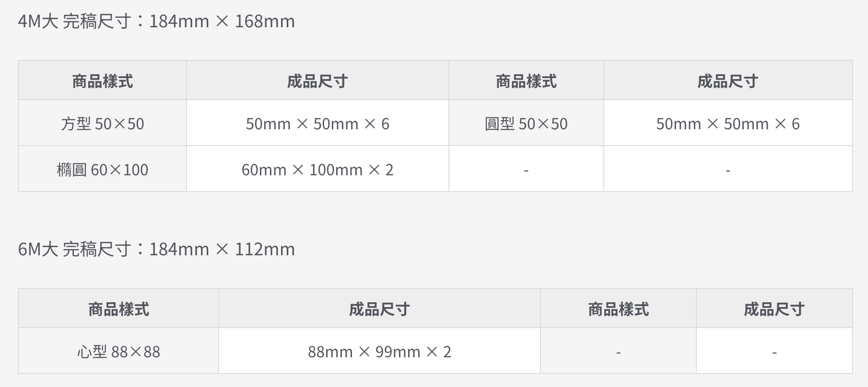Image resolution: width=868 pixels, height=387 pixels.
Task: Click the 88mm × 99mm × 2 size cell
Action: (379, 352)
